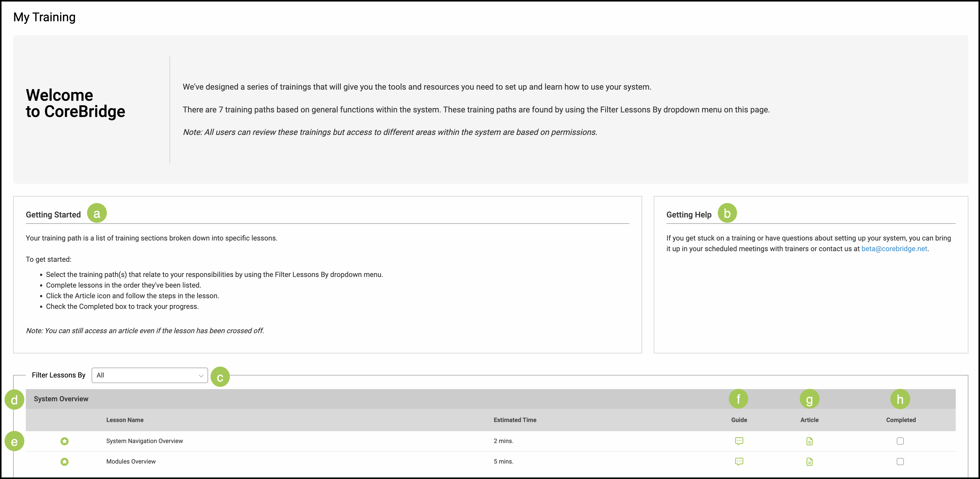
Task: Click the Getting Started heading
Action: point(53,215)
